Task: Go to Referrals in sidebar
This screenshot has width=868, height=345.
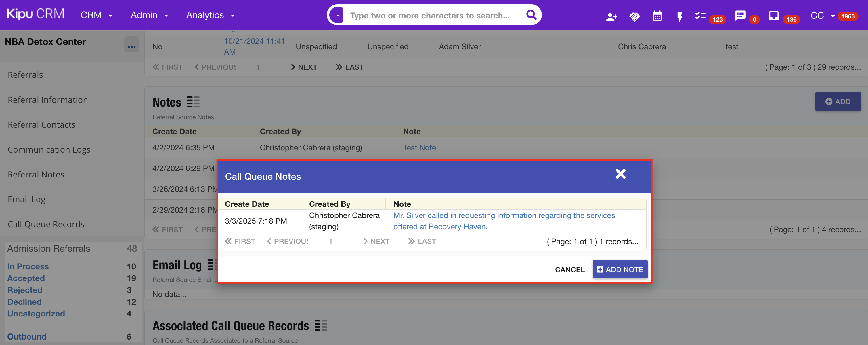Action: click(25, 75)
